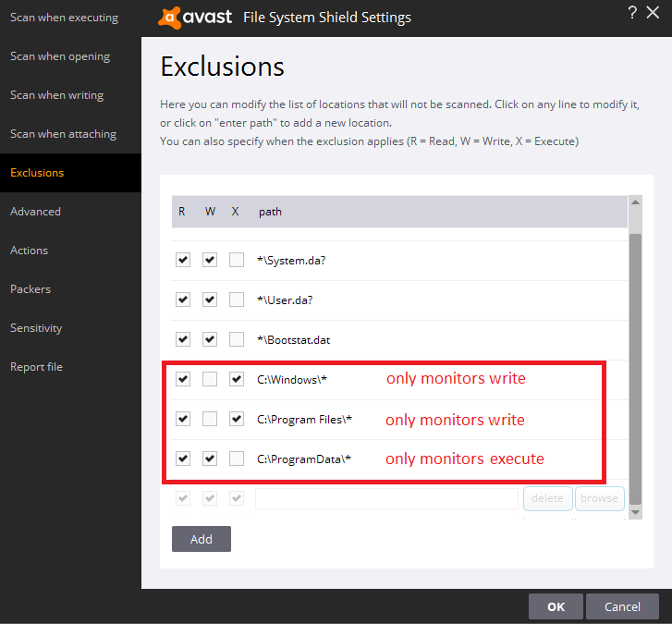
Task: Uncheck Write for *\Bootstat.dat exclusion
Action: [210, 339]
